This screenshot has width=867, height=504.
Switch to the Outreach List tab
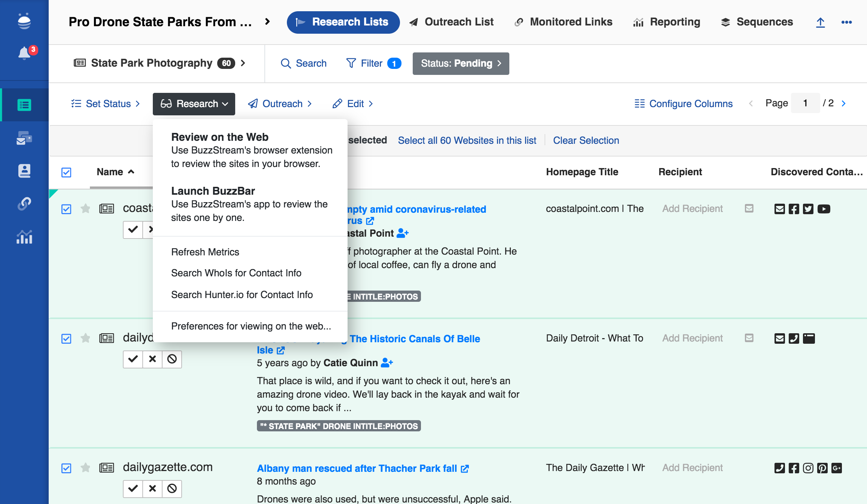[x=451, y=22]
